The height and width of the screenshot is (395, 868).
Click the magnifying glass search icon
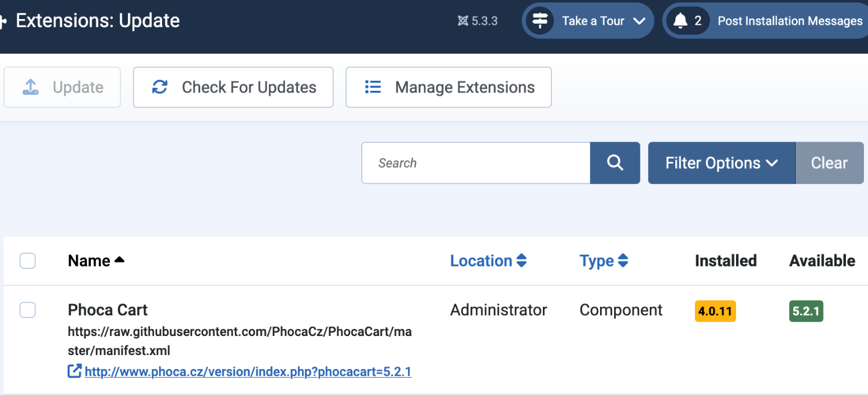pos(615,163)
